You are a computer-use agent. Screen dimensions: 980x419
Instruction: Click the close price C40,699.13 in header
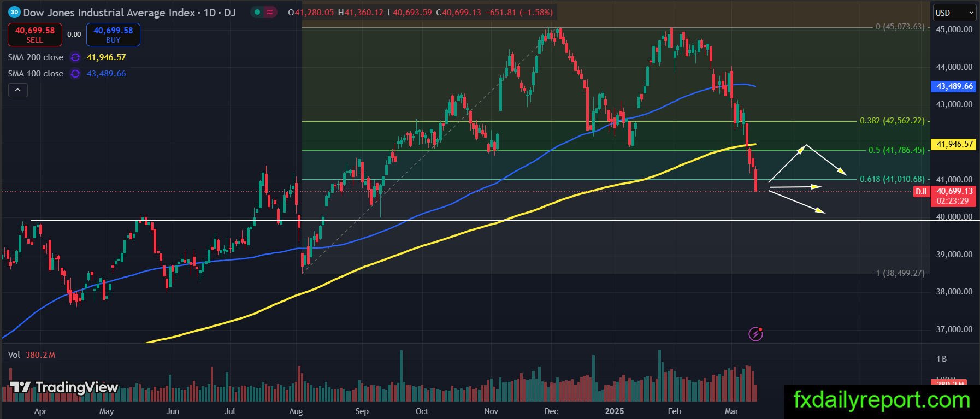pos(459,12)
